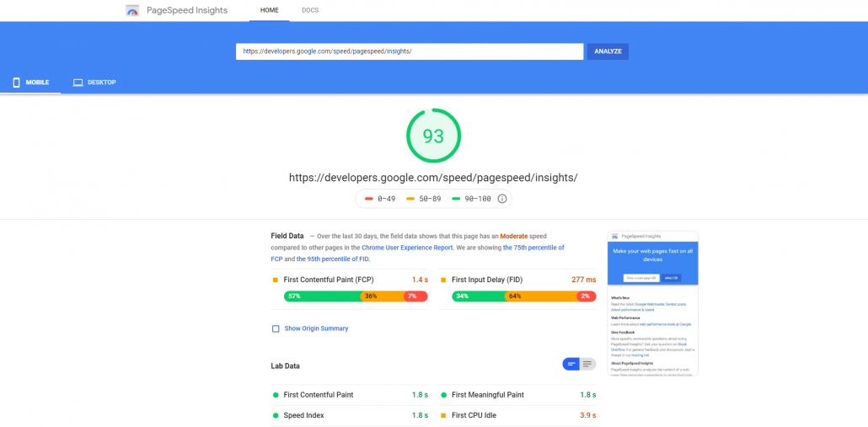
Task: Select the HOME tab
Action: (269, 10)
